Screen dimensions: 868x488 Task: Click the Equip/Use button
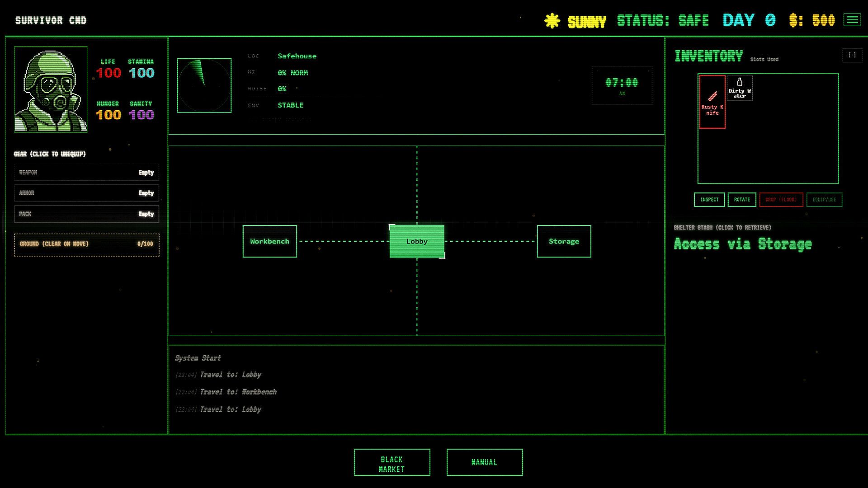click(x=824, y=200)
